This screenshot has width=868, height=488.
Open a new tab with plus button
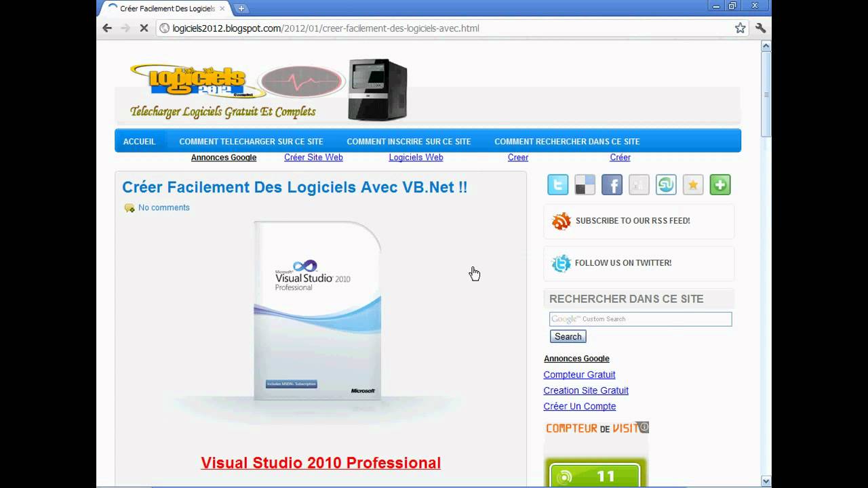pyautogui.click(x=241, y=8)
